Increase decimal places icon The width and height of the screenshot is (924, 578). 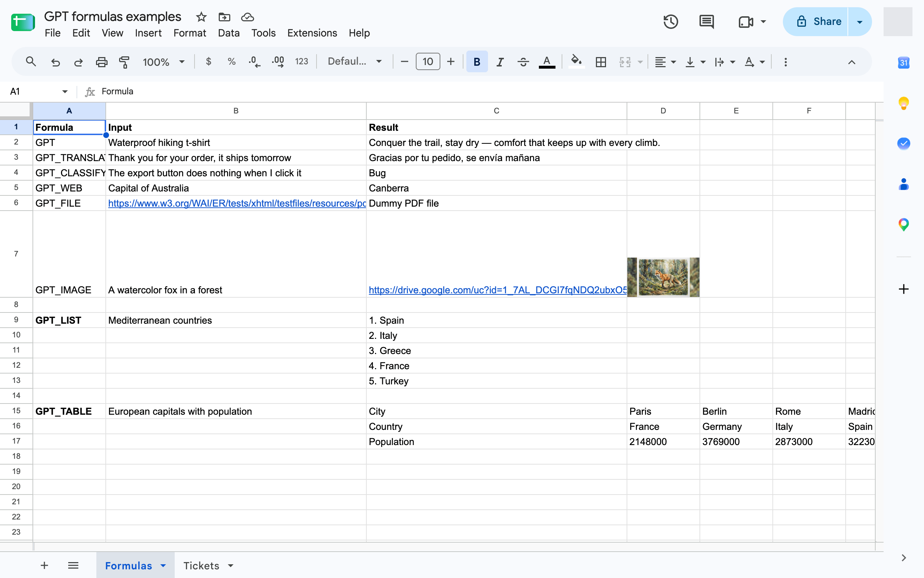pyautogui.click(x=278, y=61)
